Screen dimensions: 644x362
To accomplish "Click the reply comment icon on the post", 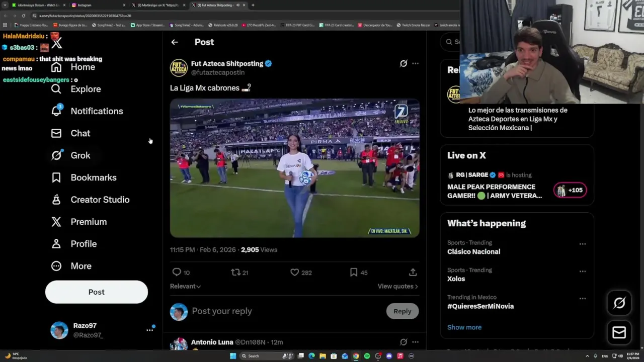I will [x=177, y=272].
